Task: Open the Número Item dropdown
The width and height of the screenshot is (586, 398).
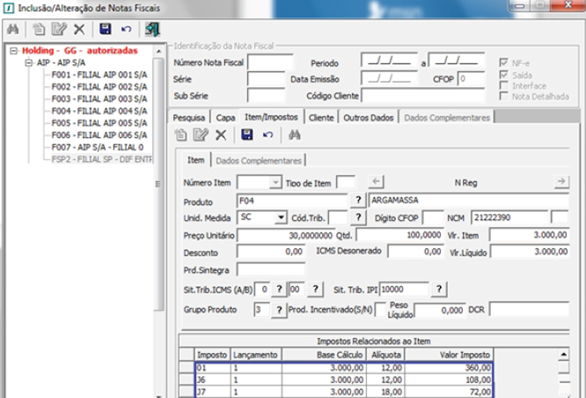Action: pyautogui.click(x=275, y=182)
